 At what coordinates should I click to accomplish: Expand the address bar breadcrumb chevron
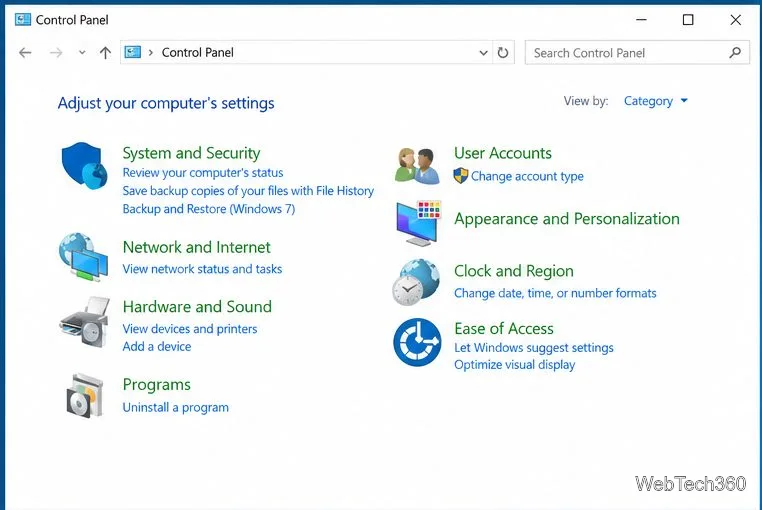coord(151,53)
